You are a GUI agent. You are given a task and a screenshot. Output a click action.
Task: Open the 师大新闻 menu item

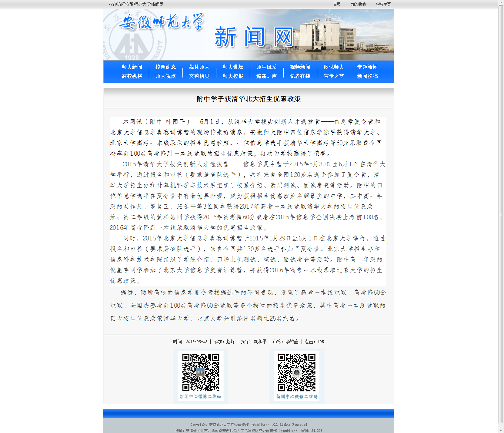tap(132, 67)
